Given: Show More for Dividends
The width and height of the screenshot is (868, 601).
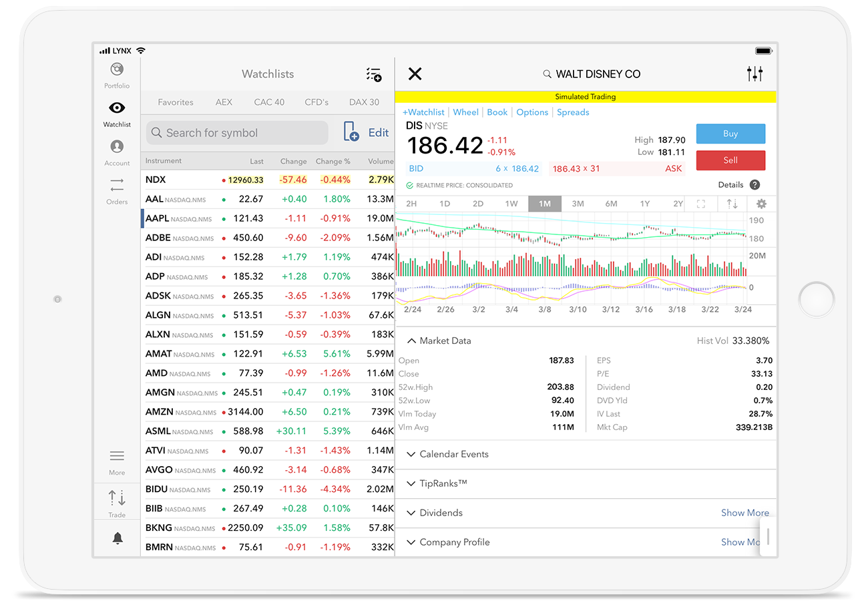Looking at the screenshot, I should coord(745,513).
